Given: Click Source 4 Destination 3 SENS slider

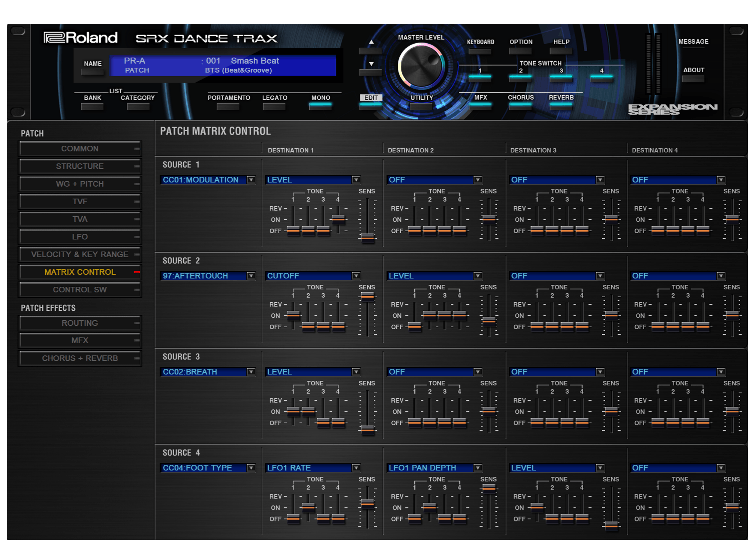Looking at the screenshot, I should (x=611, y=526).
